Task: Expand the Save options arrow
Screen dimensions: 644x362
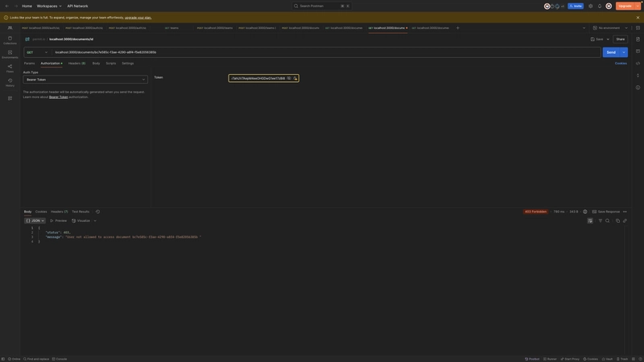Action: click(608, 39)
